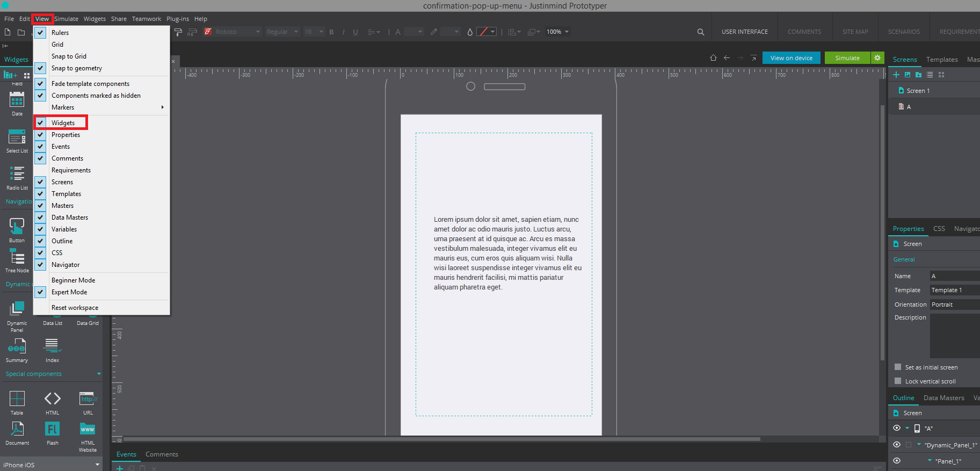The width and height of the screenshot is (980, 471).
Task: Select the Table widget icon
Action: click(x=17, y=399)
